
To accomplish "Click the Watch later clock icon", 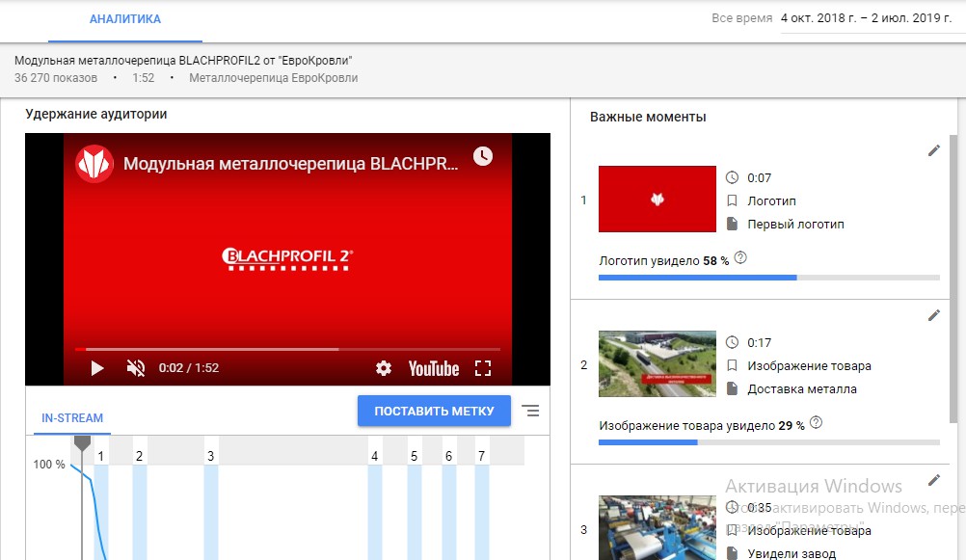I will point(483,156).
